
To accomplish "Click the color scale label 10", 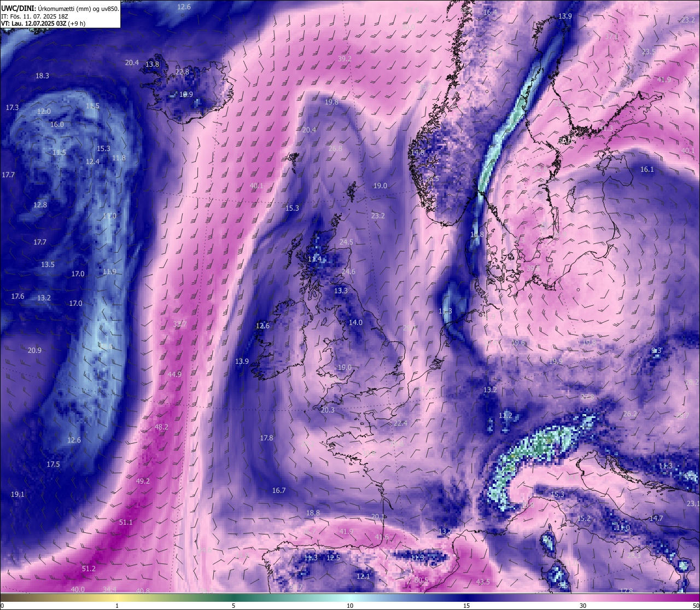I will (350, 606).
